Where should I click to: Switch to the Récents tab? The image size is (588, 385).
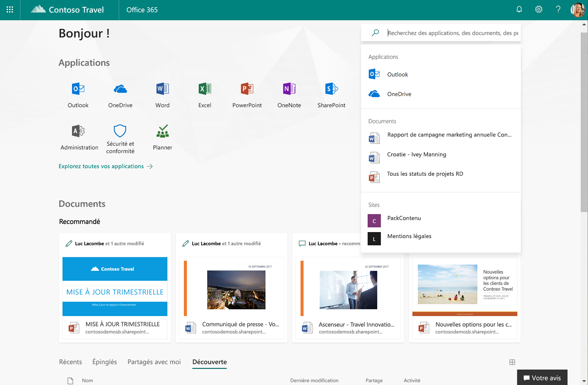pyautogui.click(x=71, y=362)
